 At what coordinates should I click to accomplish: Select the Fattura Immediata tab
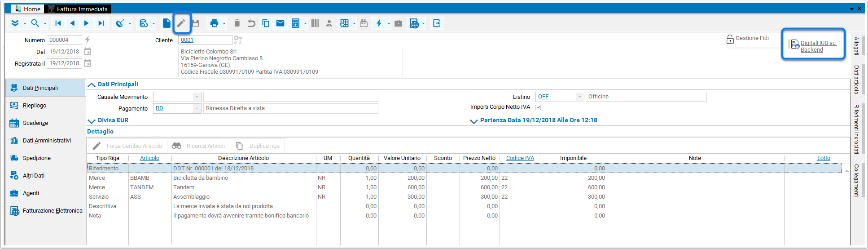[x=79, y=9]
